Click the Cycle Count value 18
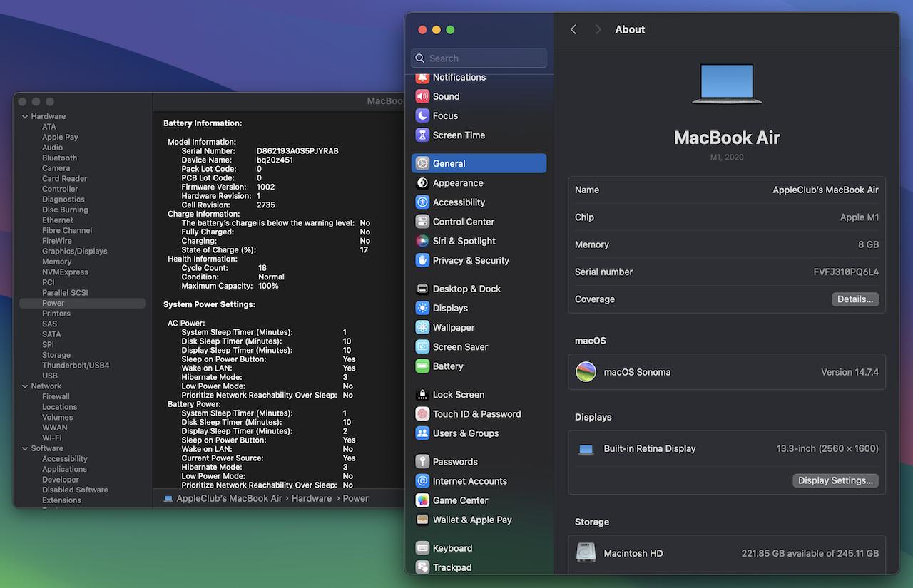Screen dimensions: 913x588 [x=262, y=268]
